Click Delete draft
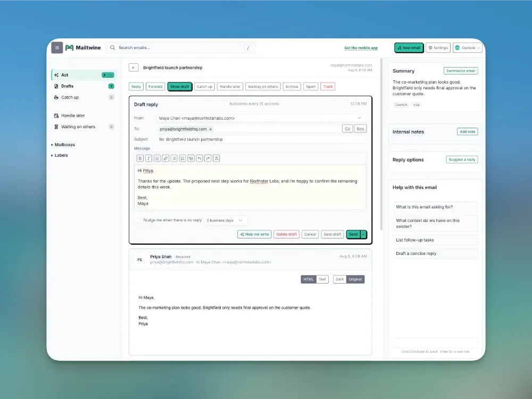The height and width of the screenshot is (399, 532). (286, 235)
